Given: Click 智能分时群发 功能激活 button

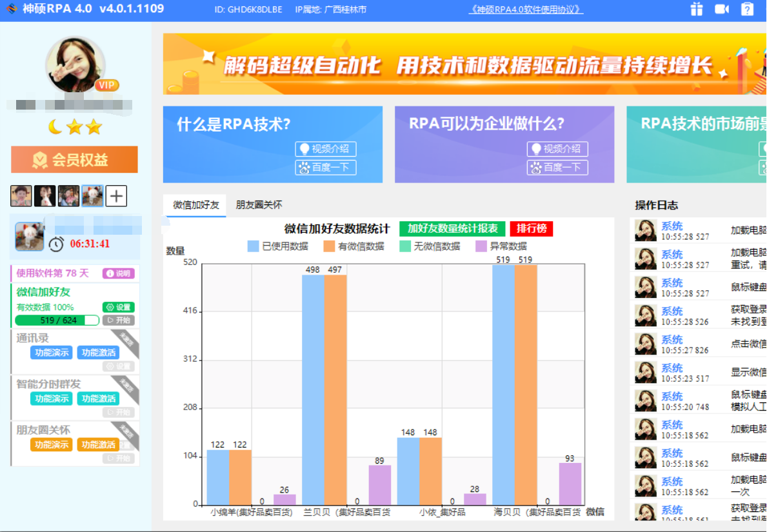Looking at the screenshot, I should click(x=98, y=399).
